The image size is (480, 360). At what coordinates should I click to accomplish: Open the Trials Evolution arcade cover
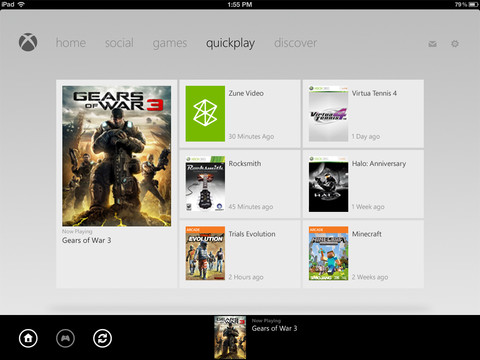(x=205, y=254)
